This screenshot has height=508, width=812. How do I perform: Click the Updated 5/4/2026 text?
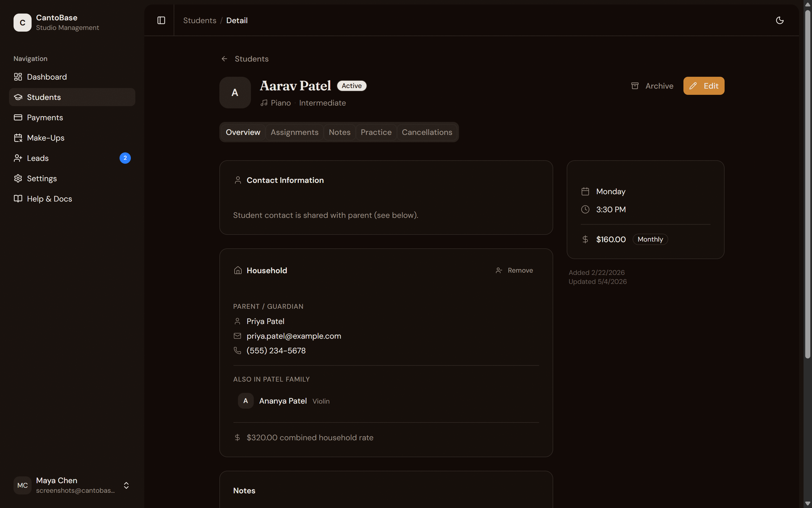[x=598, y=282]
